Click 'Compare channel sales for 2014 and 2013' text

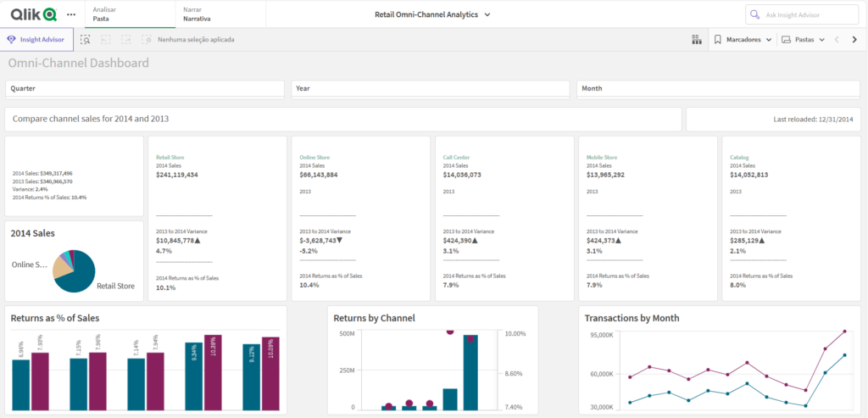pos(90,119)
